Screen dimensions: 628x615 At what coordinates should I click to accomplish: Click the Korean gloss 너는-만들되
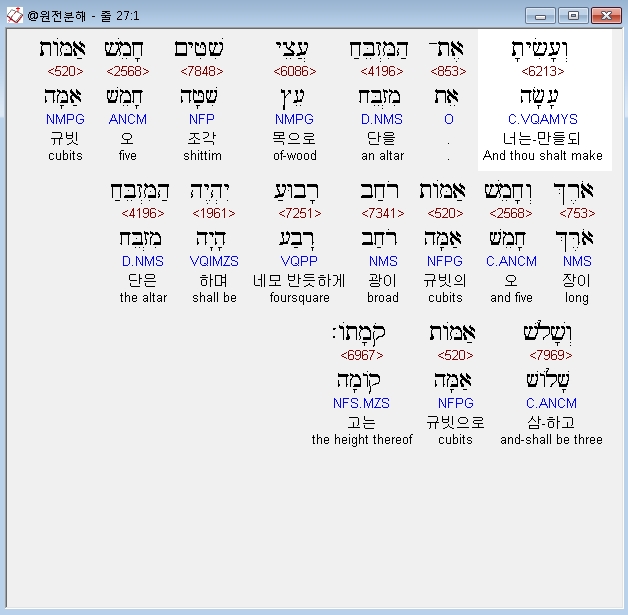541,139
